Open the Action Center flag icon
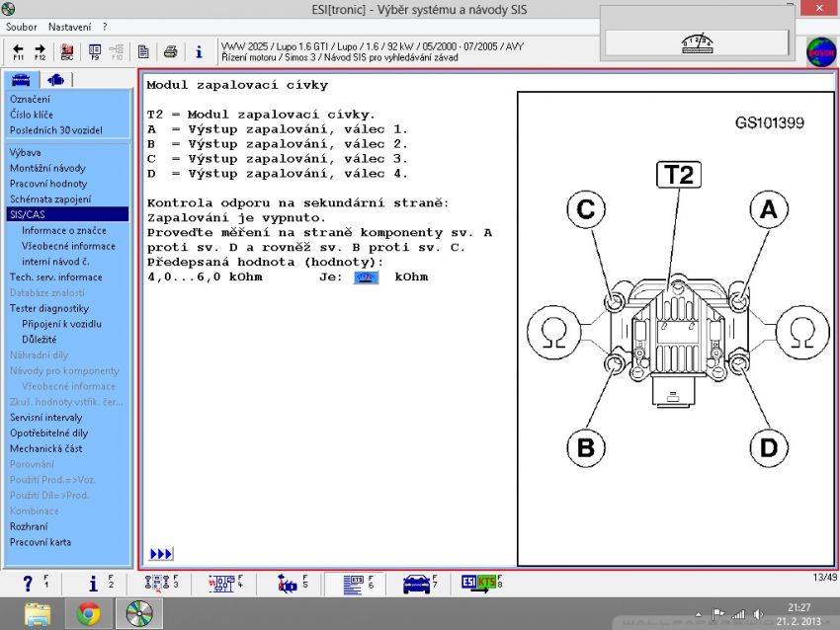Image resolution: width=840 pixels, height=630 pixels. pyautogui.click(x=717, y=614)
